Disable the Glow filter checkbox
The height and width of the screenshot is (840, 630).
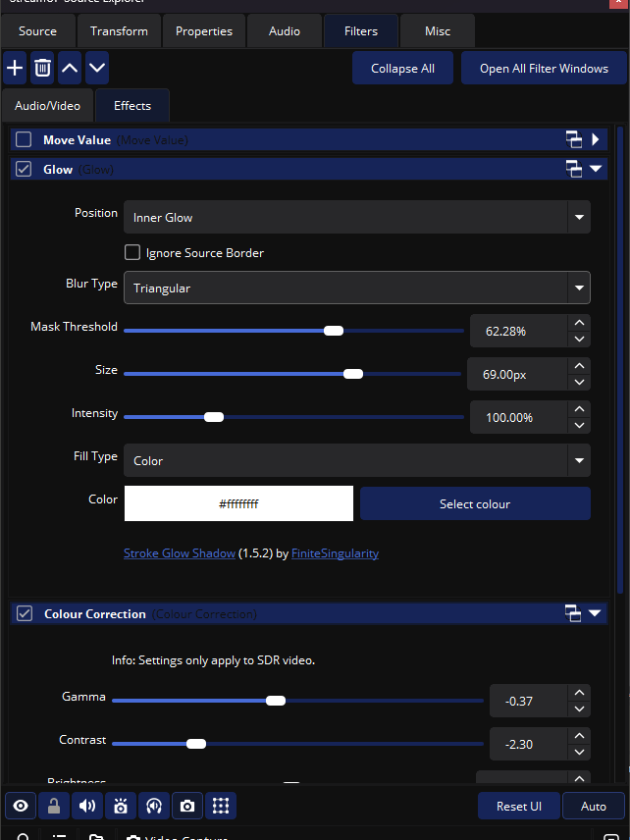[24, 169]
